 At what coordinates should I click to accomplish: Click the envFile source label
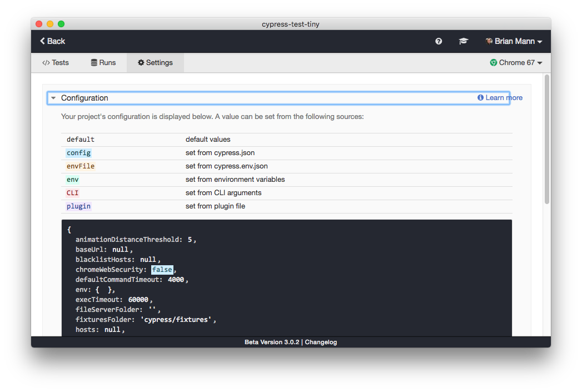click(x=80, y=166)
